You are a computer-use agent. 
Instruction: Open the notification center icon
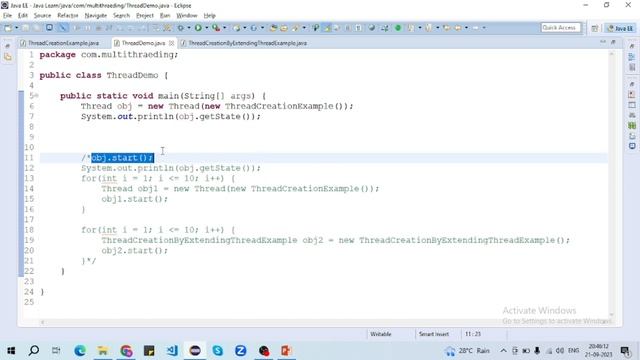[x=624, y=351]
